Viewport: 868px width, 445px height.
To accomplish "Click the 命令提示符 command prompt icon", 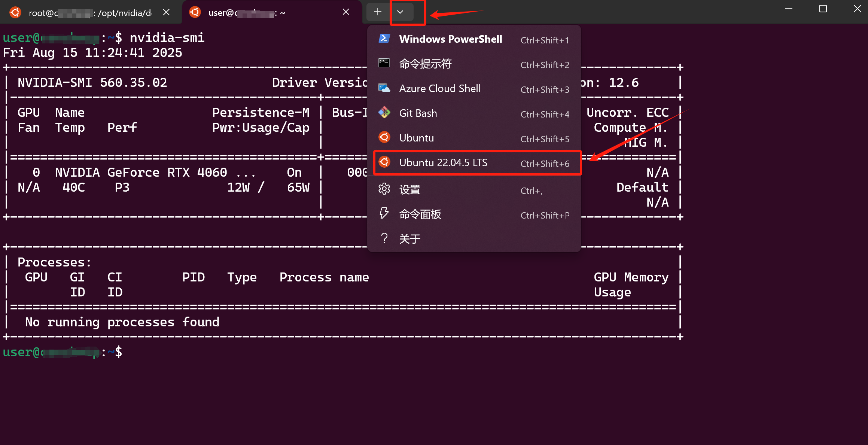I will click(384, 64).
